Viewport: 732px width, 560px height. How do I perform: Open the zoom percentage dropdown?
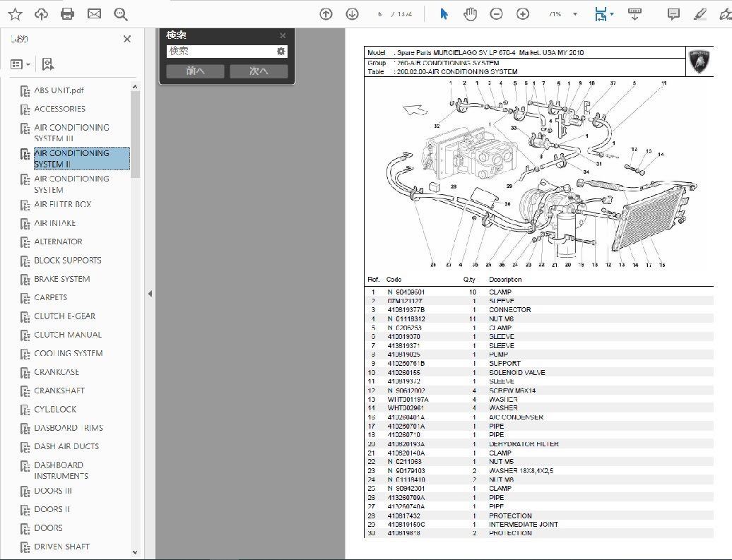(575, 14)
